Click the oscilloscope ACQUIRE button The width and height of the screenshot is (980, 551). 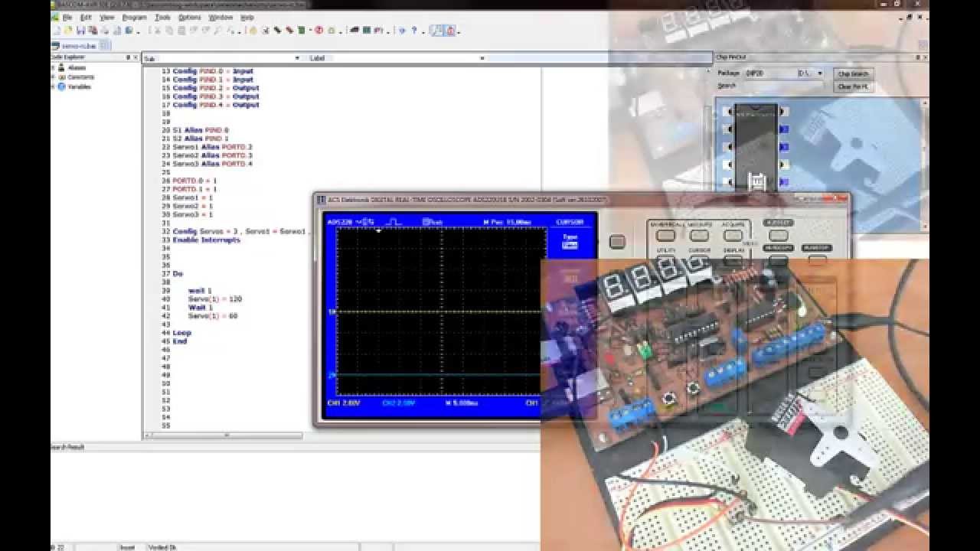[733, 235]
